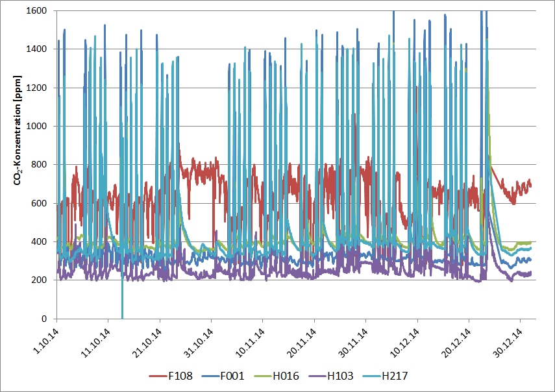This screenshot has width=555, height=392.
Task: Click the 11.10.14 date label
Action: [95, 343]
